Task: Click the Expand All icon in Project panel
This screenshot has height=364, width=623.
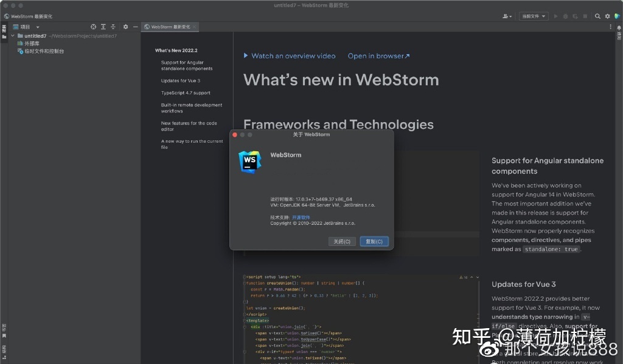Action: [x=103, y=27]
